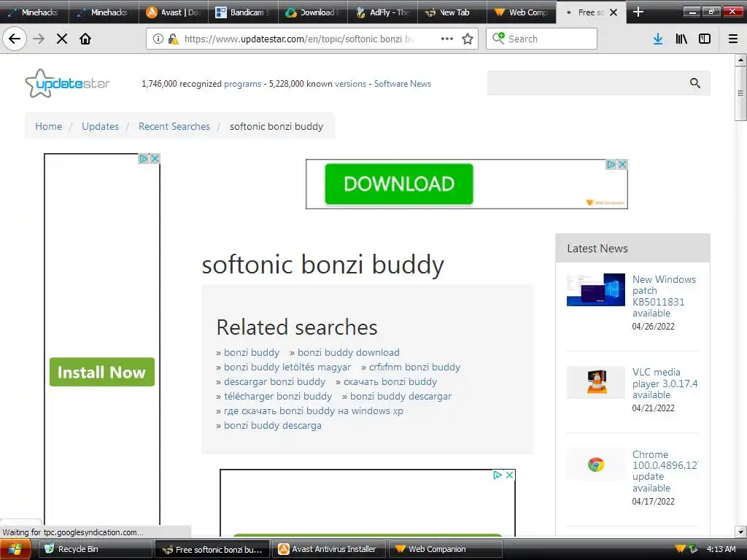This screenshot has height=560, width=747.
Task: Click the VLC cone news thumbnail
Action: pyautogui.click(x=596, y=382)
